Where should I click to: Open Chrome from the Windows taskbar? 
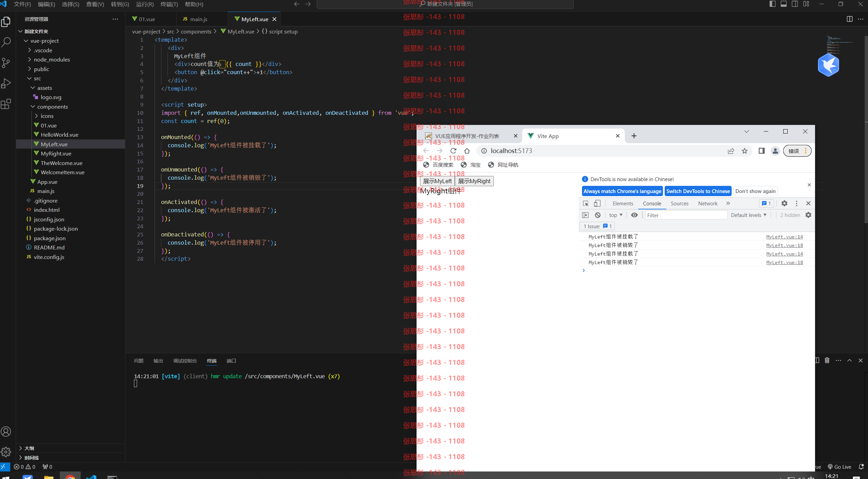tap(70, 476)
